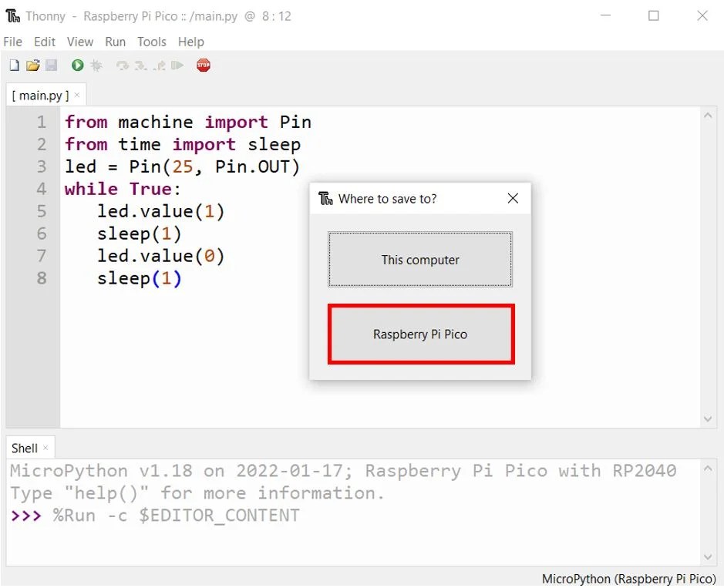This screenshot has height=588, width=724.
Task: Close the Where to save to dialog
Action: click(x=513, y=198)
